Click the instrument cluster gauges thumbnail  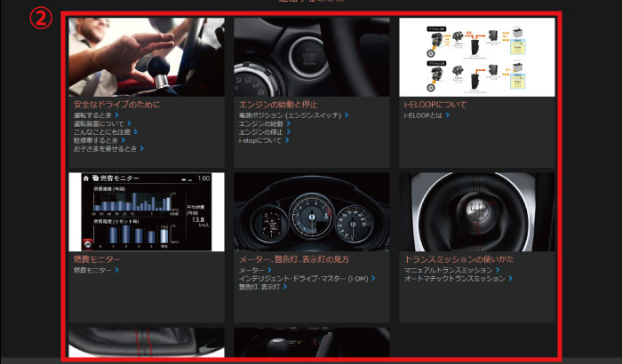(x=312, y=211)
